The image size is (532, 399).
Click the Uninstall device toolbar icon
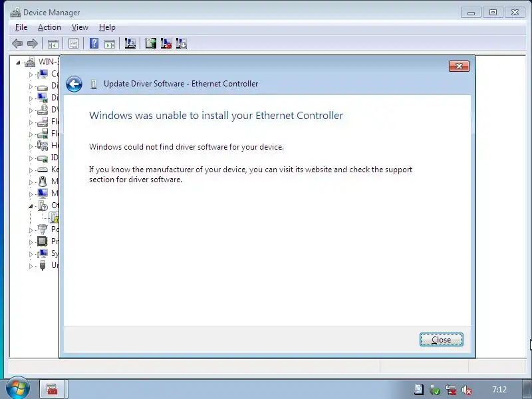pos(166,43)
